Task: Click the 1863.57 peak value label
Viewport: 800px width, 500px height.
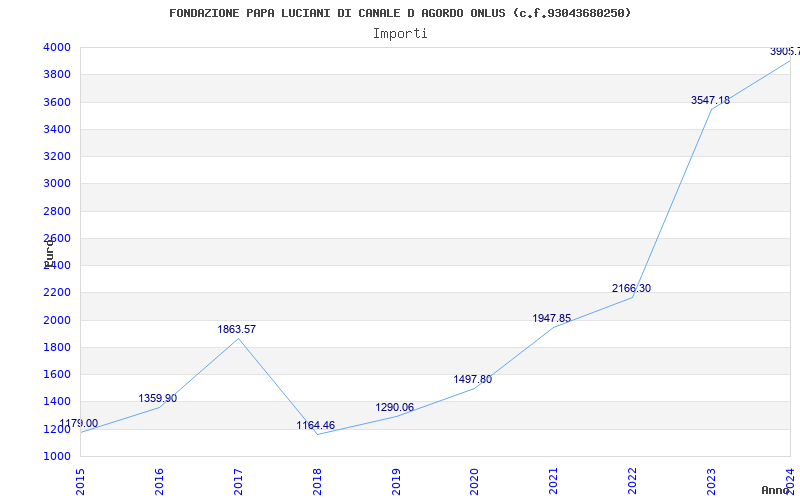Action: [x=237, y=330]
